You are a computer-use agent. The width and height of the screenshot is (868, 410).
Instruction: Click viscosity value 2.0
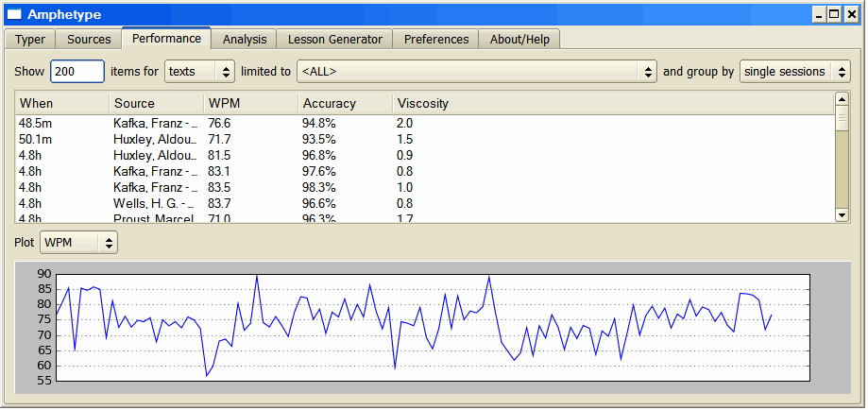point(404,124)
